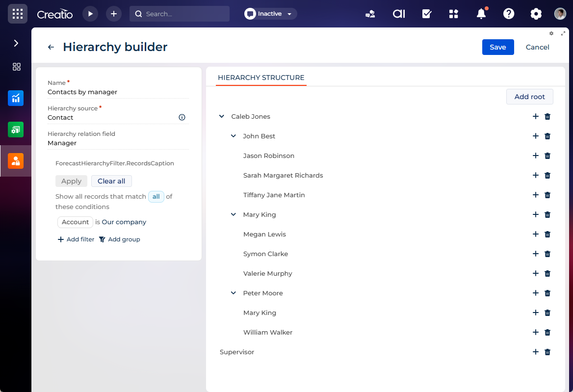Change the 'Our company' filter value
Screen dimensions: 573x392
(124, 222)
